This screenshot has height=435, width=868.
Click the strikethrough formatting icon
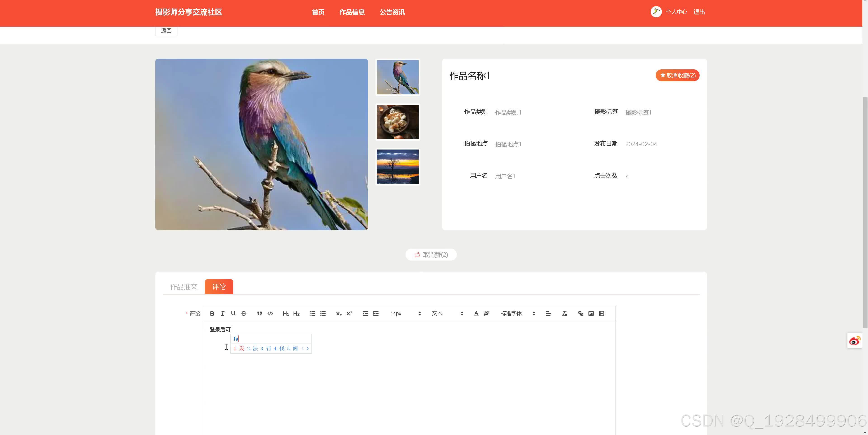click(244, 313)
